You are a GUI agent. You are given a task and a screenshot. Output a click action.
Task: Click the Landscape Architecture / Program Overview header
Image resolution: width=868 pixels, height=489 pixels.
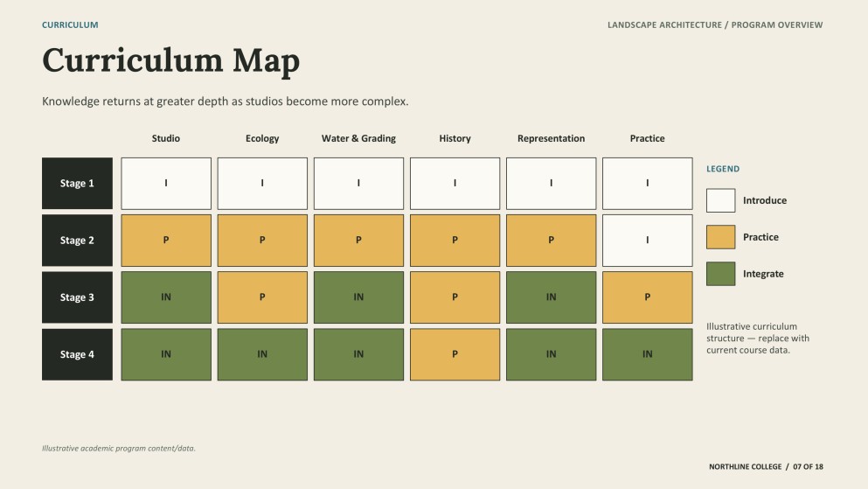715,24
